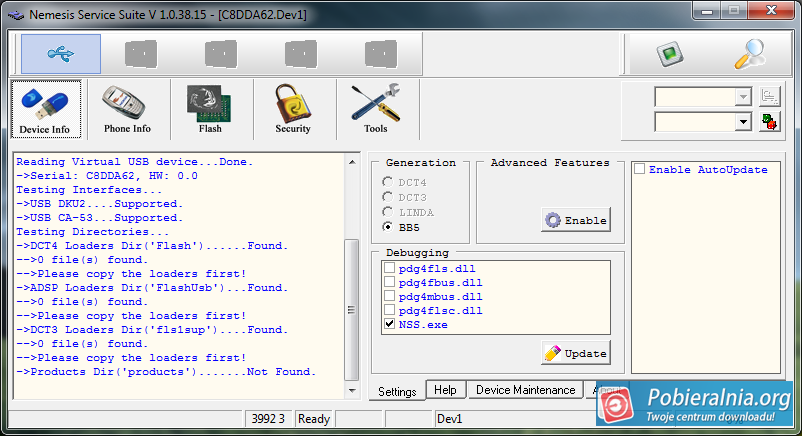Click the Dev1 status bar entry

[x=450, y=419]
